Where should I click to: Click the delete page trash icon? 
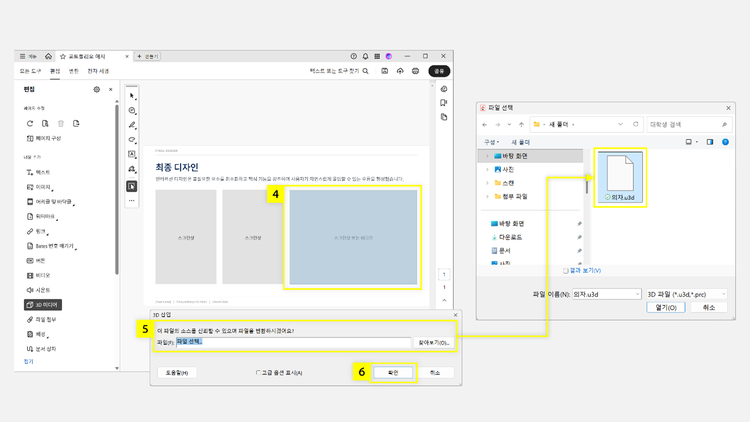[x=61, y=123]
